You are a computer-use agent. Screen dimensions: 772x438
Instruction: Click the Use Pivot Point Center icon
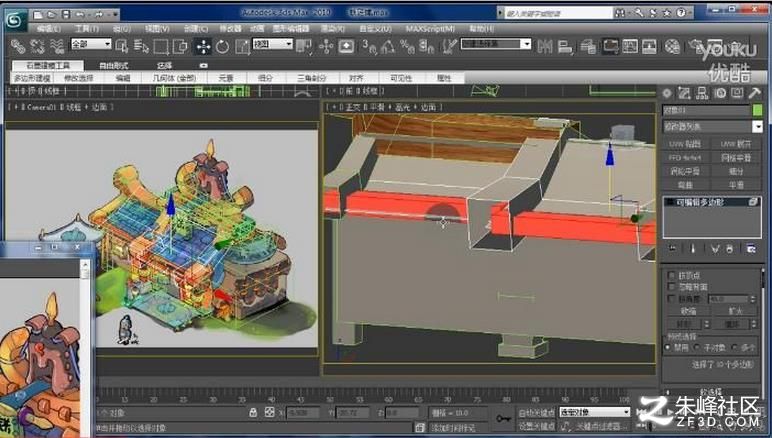point(304,47)
